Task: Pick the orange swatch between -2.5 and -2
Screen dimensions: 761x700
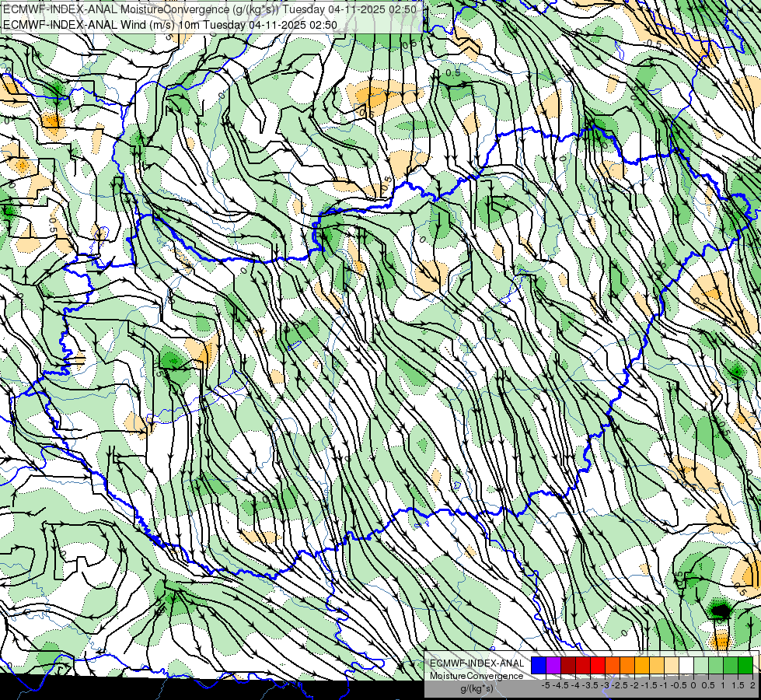Action: coord(627,665)
